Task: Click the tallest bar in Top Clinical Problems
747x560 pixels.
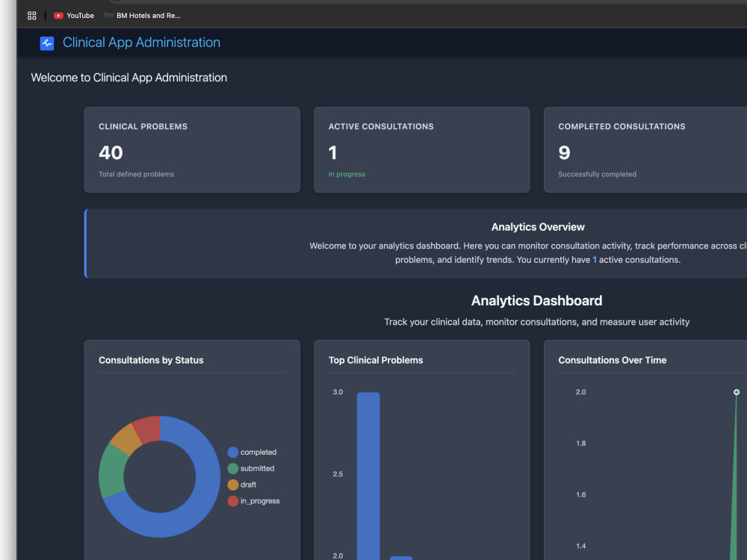Action: (x=368, y=476)
